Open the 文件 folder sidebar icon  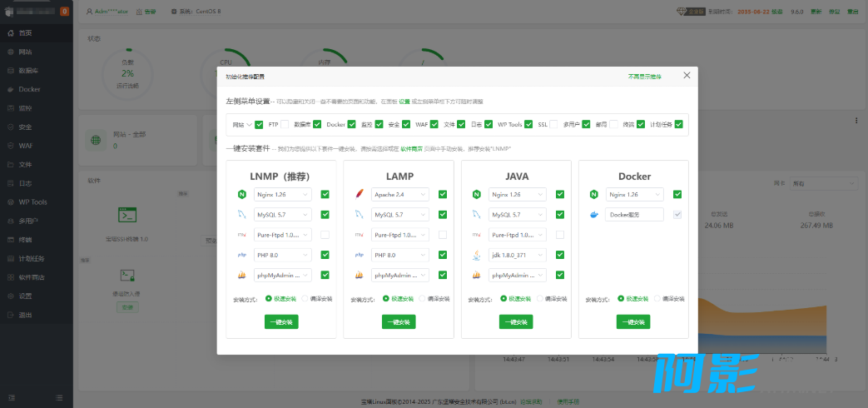point(11,165)
